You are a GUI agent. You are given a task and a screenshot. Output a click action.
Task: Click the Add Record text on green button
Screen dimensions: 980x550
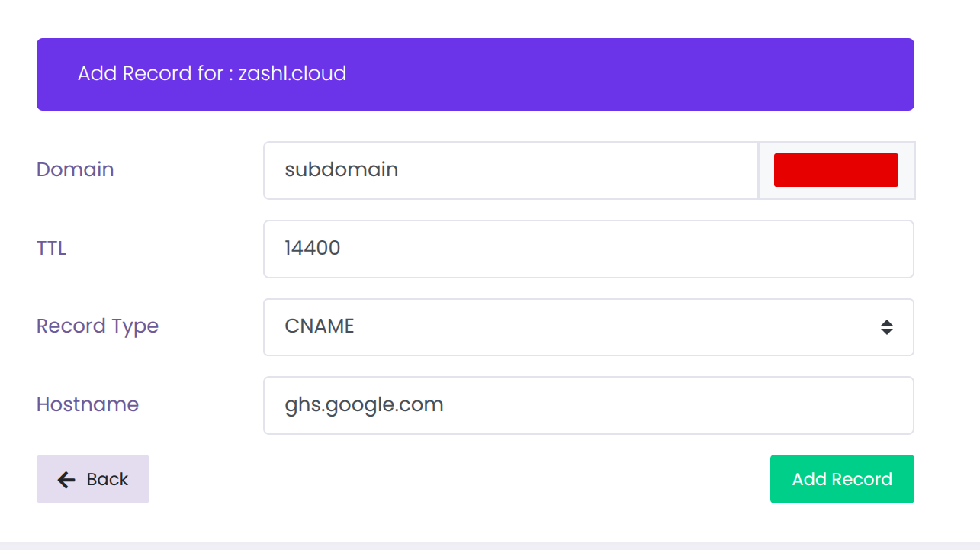(842, 479)
